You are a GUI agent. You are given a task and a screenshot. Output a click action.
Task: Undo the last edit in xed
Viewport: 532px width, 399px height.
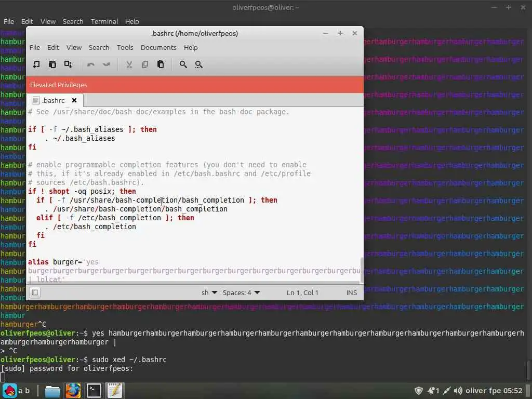click(x=90, y=64)
